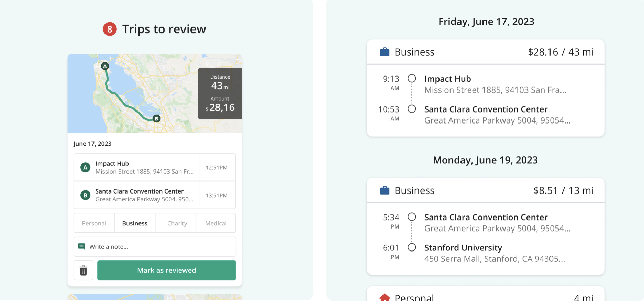Click the note speech bubble icon
This screenshot has height=304, width=644.
tap(81, 247)
